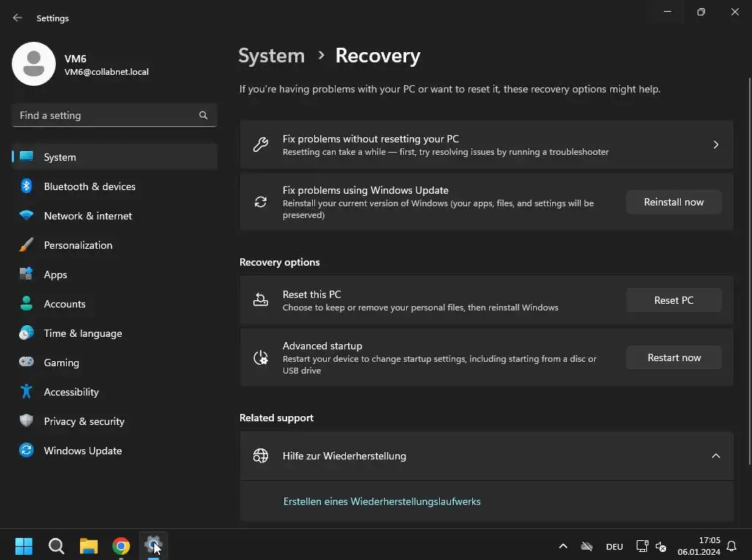Open chevron for Fix problems without resetting your PC

[715, 145]
